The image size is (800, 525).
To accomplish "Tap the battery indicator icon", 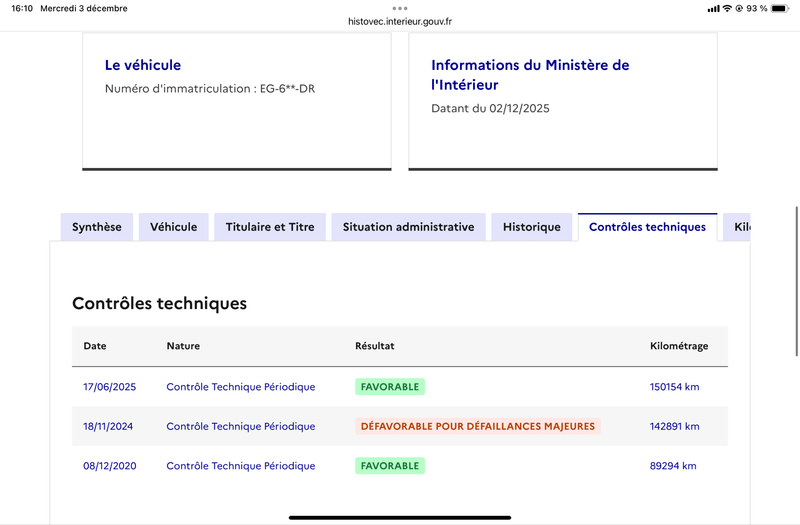I will coord(782,8).
